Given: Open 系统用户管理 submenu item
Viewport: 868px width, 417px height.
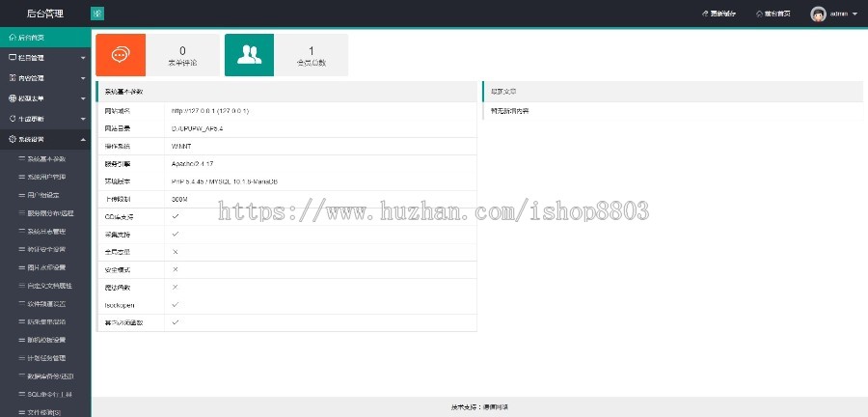Looking at the screenshot, I should click(x=45, y=178).
